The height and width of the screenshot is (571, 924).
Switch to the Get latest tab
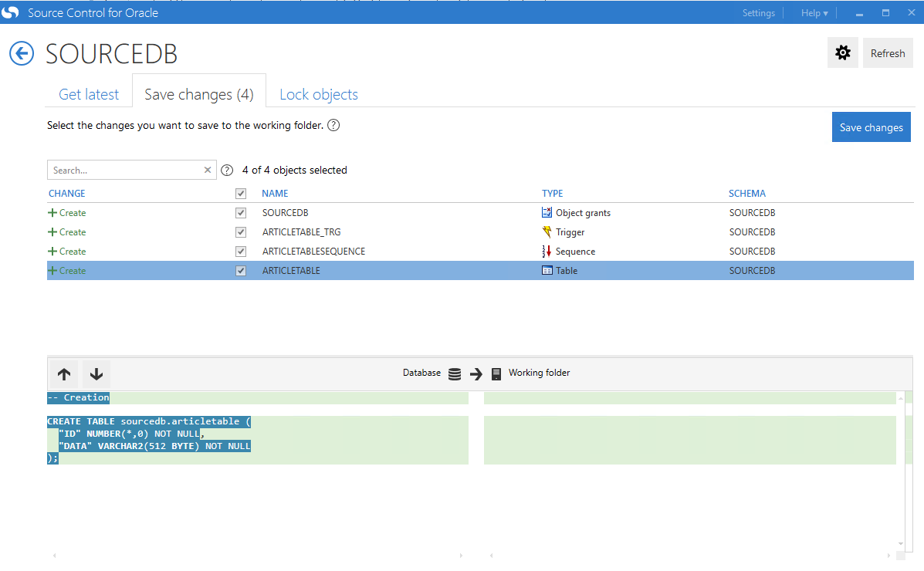(x=89, y=94)
